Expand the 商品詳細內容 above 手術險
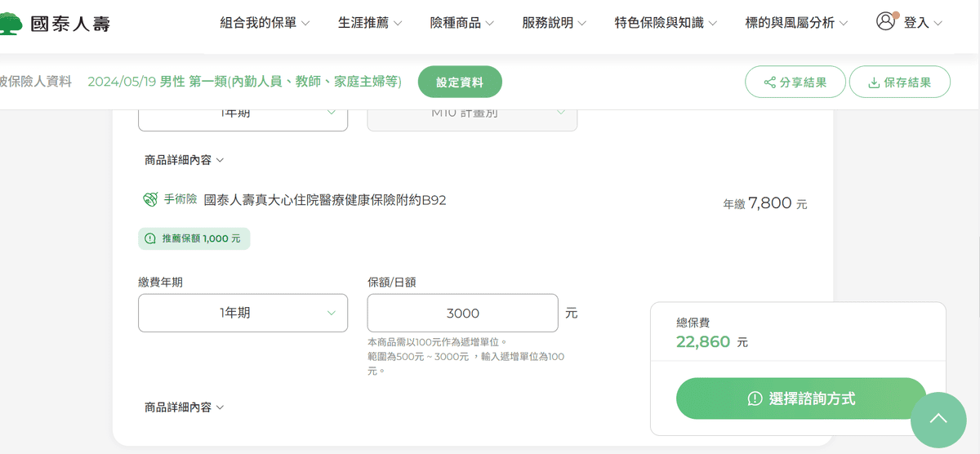The height and width of the screenshot is (454, 980). coord(184,160)
